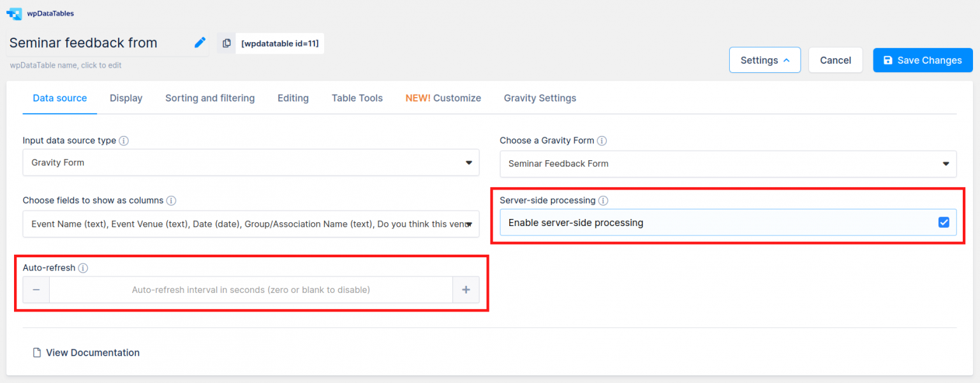The height and width of the screenshot is (383, 980).
Task: Click info icon next to Server-side processing
Action: point(603,200)
